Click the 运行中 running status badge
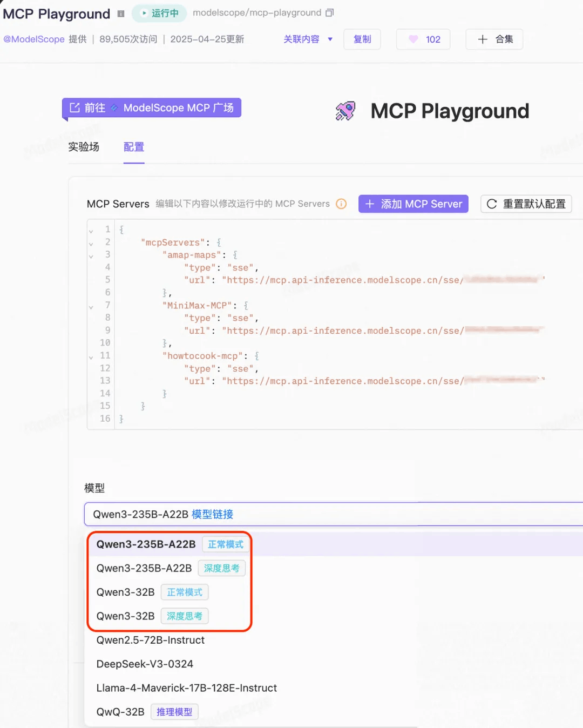The height and width of the screenshot is (728, 583). click(x=159, y=13)
